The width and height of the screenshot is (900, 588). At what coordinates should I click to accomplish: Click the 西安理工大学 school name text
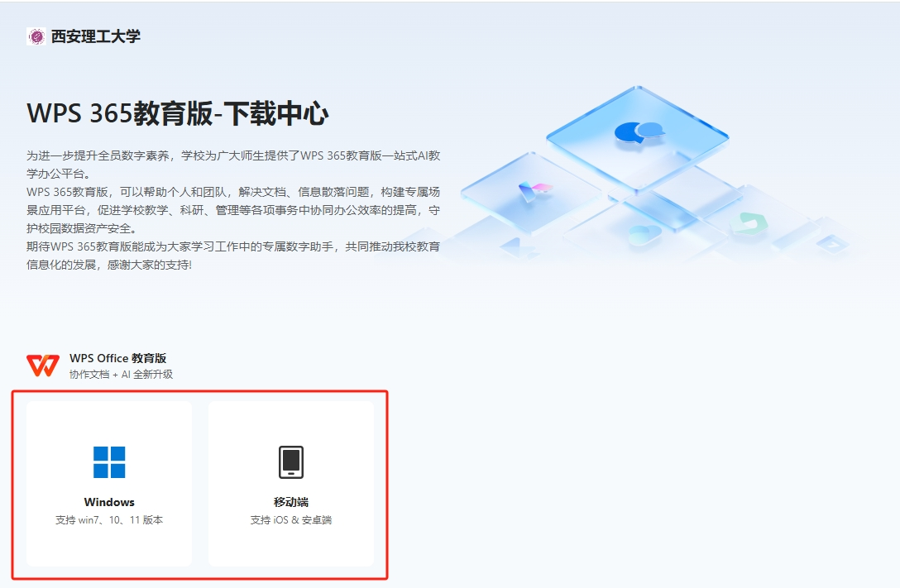(96, 36)
